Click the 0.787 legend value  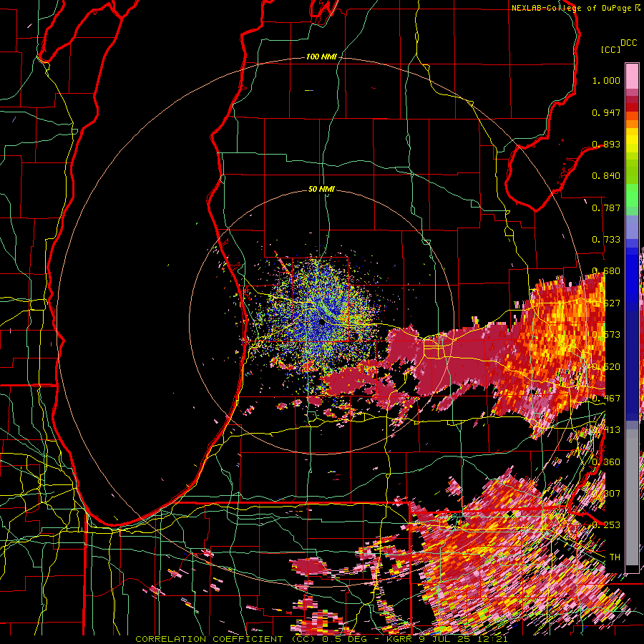pos(606,208)
